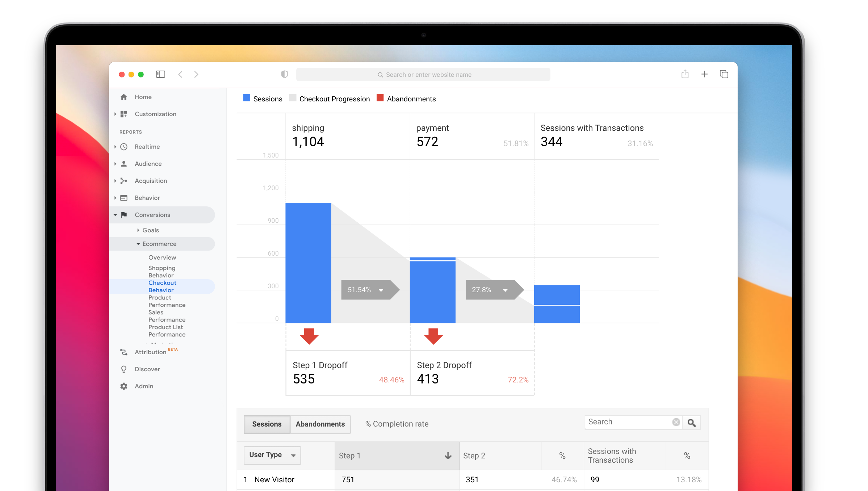Viewport: 868px width, 491px height.
Task: Open the Admin settings link
Action: [144, 386]
